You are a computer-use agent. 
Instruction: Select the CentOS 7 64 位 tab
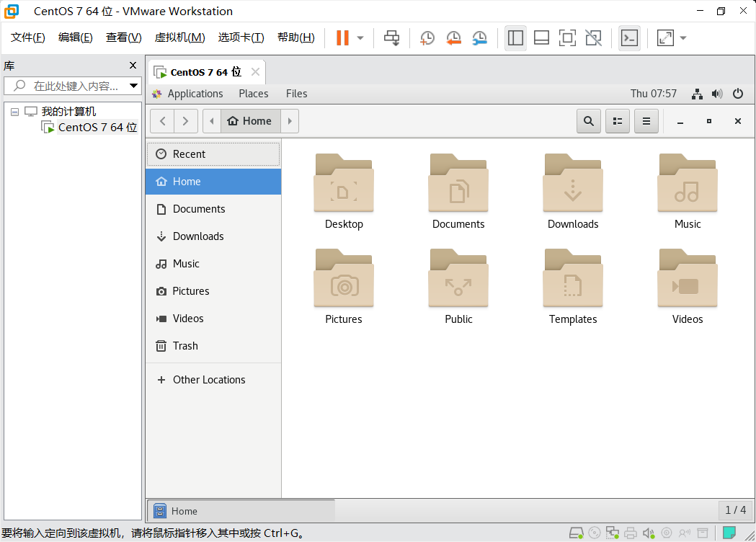[x=205, y=72]
